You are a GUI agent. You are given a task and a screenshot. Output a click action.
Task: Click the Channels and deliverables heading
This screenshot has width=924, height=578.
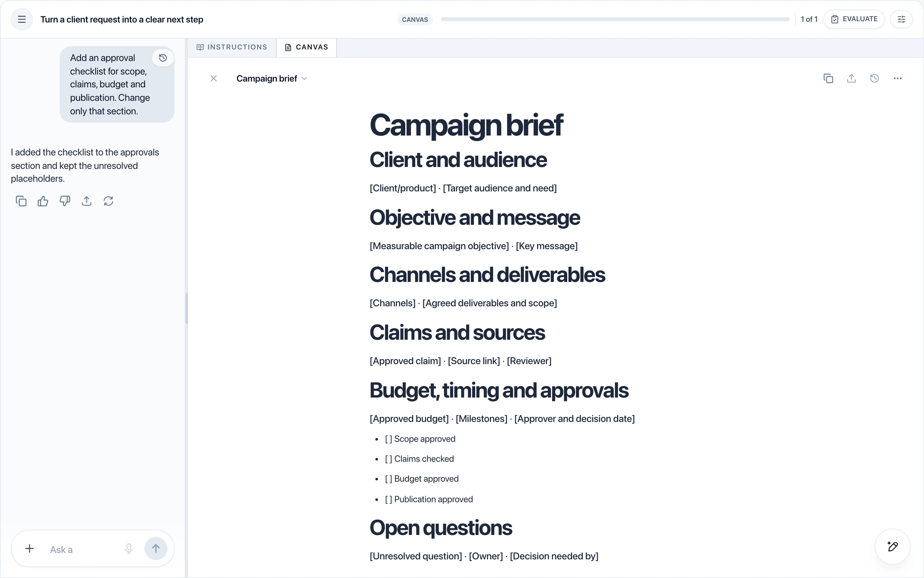point(487,275)
